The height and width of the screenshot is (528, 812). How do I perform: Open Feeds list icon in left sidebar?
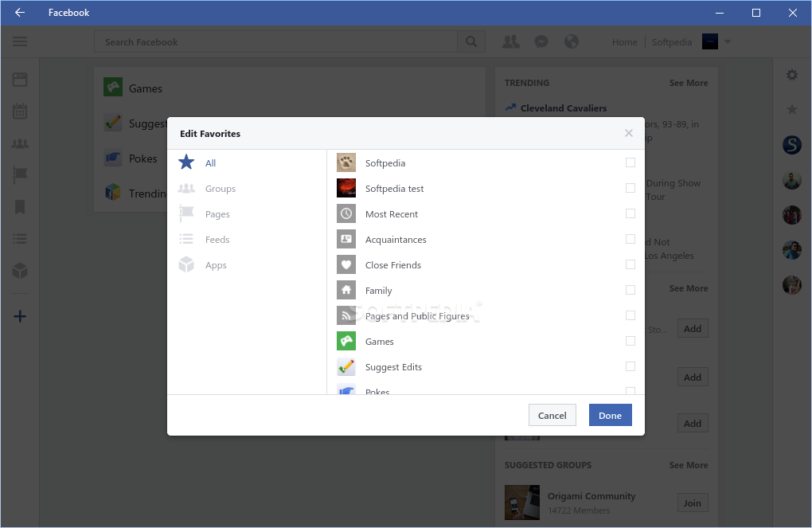20,239
